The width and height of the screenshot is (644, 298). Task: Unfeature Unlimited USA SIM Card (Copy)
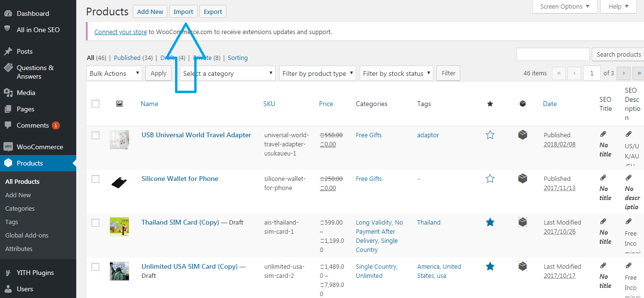pos(490,266)
